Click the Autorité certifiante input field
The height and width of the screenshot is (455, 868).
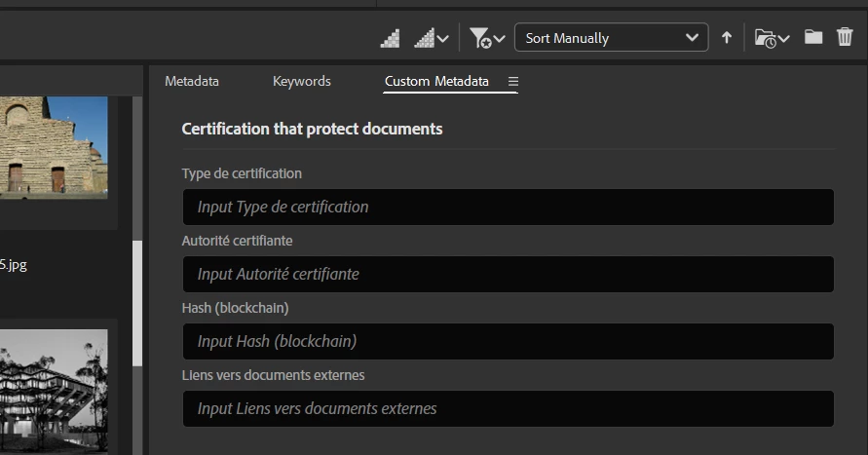[x=508, y=274]
